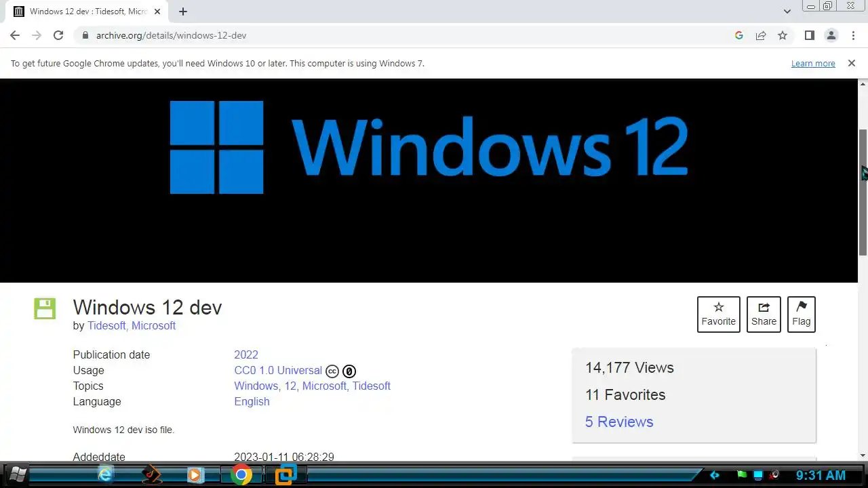Click the 14,177 Views text
This screenshot has height=488, width=868.
tap(629, 367)
